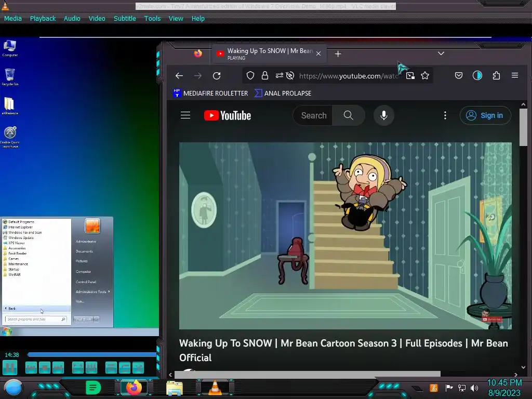Open tracking protection shield panel

(x=250, y=76)
